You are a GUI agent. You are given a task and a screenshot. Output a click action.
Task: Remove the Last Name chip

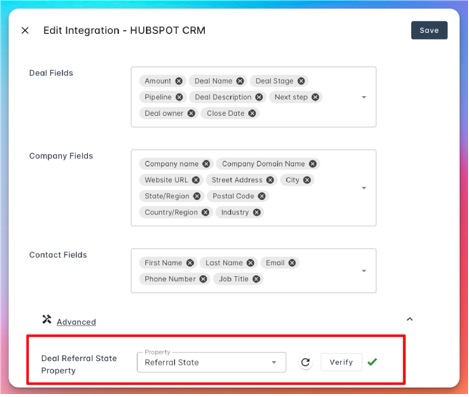(250, 263)
